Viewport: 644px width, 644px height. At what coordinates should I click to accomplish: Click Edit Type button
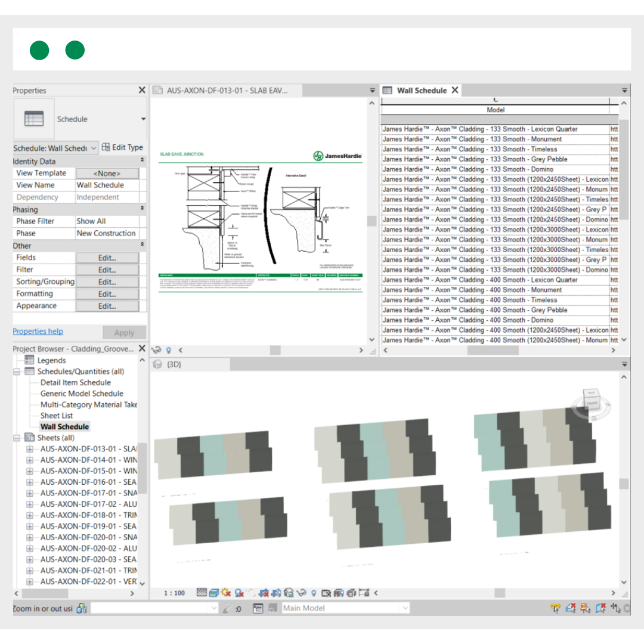122,147
